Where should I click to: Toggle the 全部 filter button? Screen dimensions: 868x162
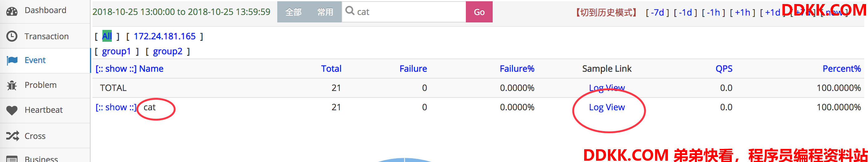click(293, 12)
